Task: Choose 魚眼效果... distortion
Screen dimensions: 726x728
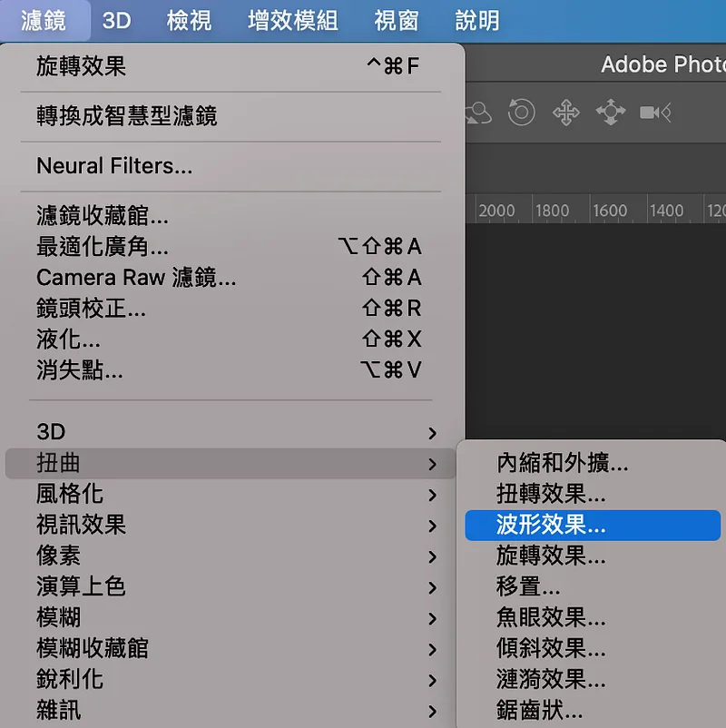Action: point(593,618)
